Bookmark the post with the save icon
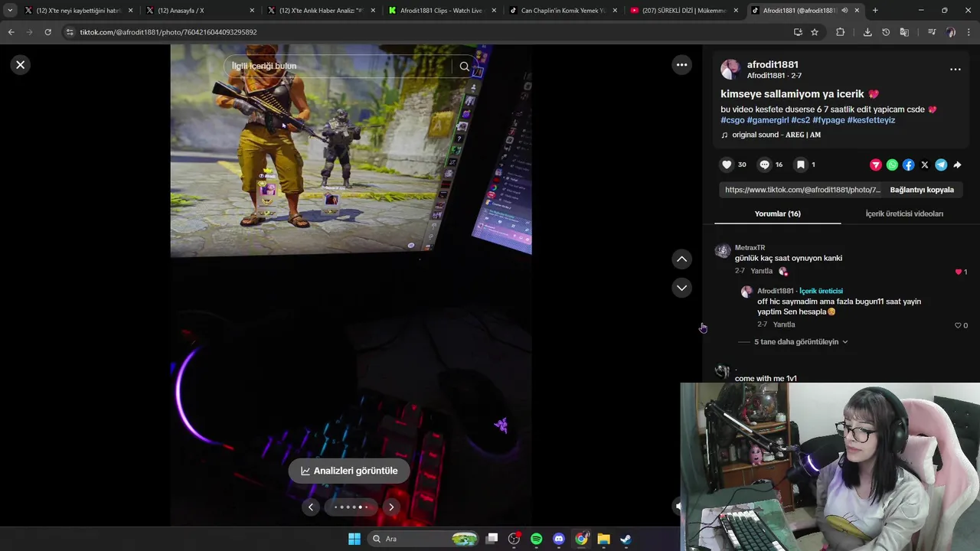This screenshot has width=980, height=551. click(800, 165)
